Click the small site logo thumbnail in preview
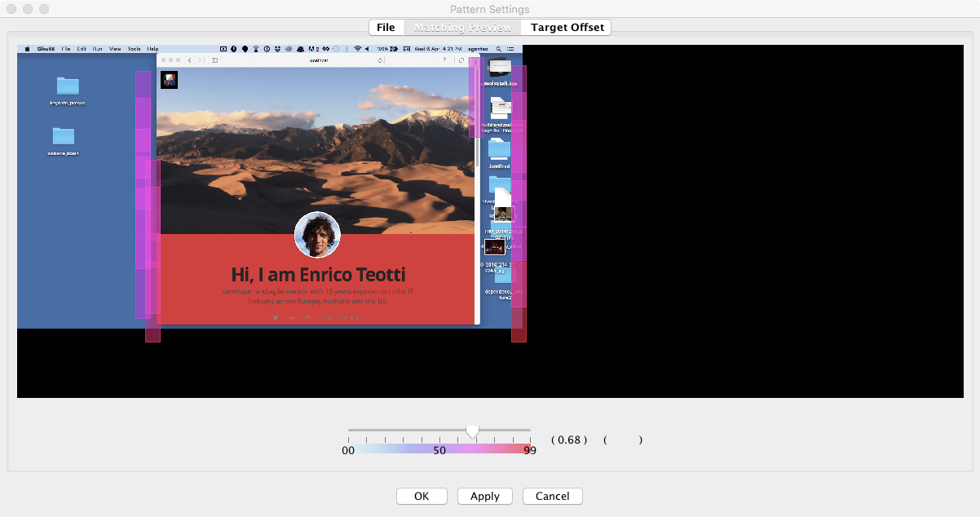The image size is (980, 517). click(x=170, y=80)
